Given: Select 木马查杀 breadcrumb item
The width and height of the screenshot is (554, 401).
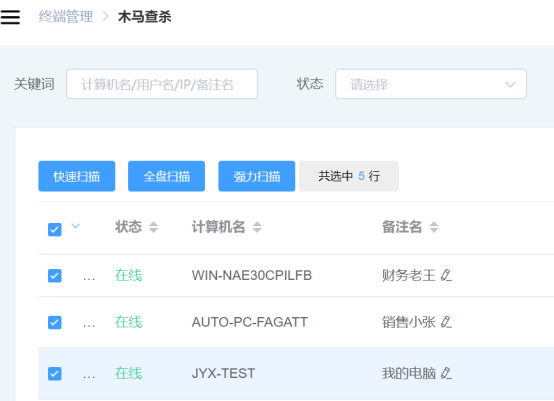Looking at the screenshot, I should pos(145,17).
